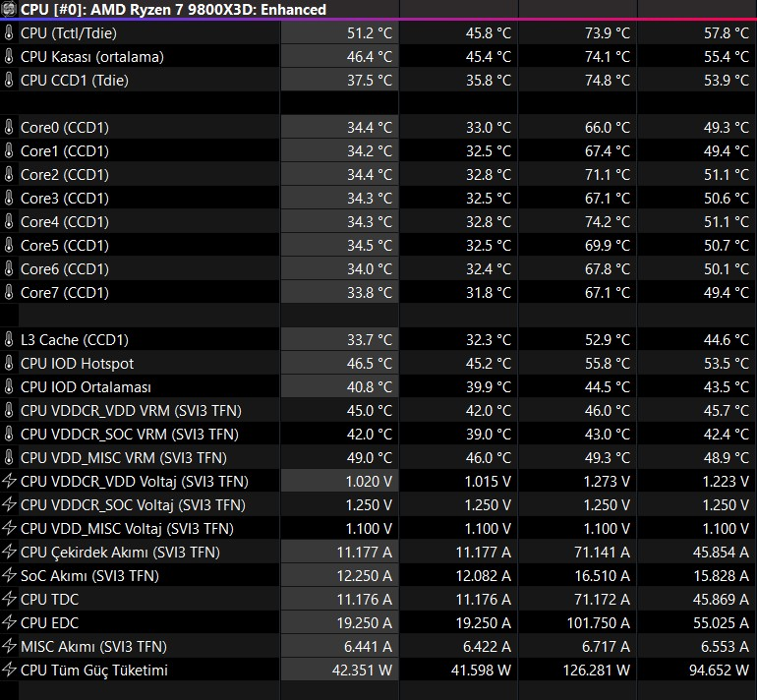Click the bolt icon beside SoC Akımı (SVI3 TFN)

(9, 575)
